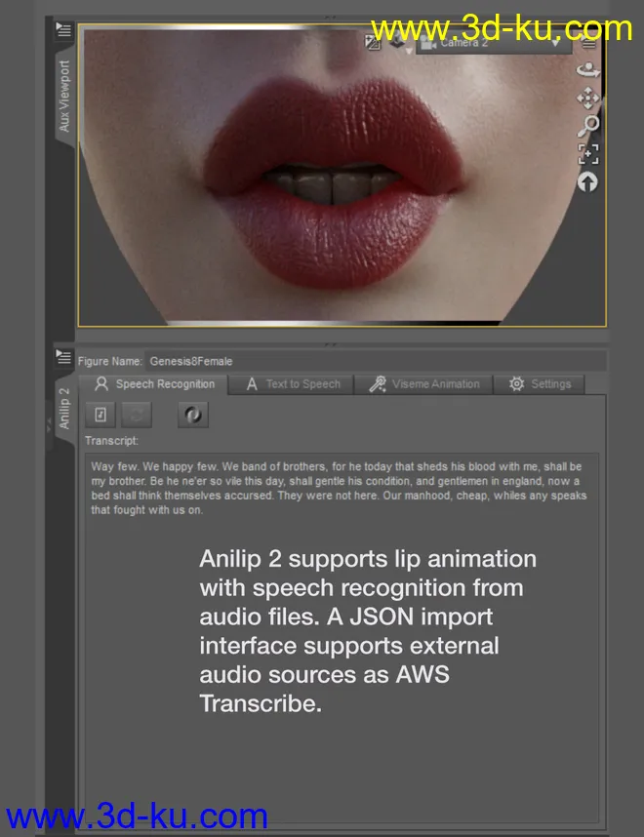Select the Aux Viewport side tab
The width and height of the screenshot is (644, 837).
pos(64,97)
